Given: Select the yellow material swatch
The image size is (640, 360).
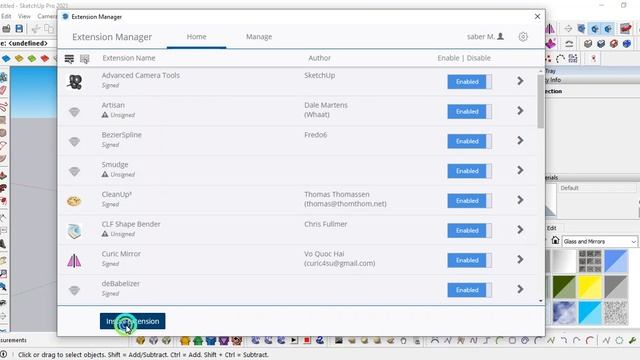Looking at the screenshot, I should click(x=590, y=287).
